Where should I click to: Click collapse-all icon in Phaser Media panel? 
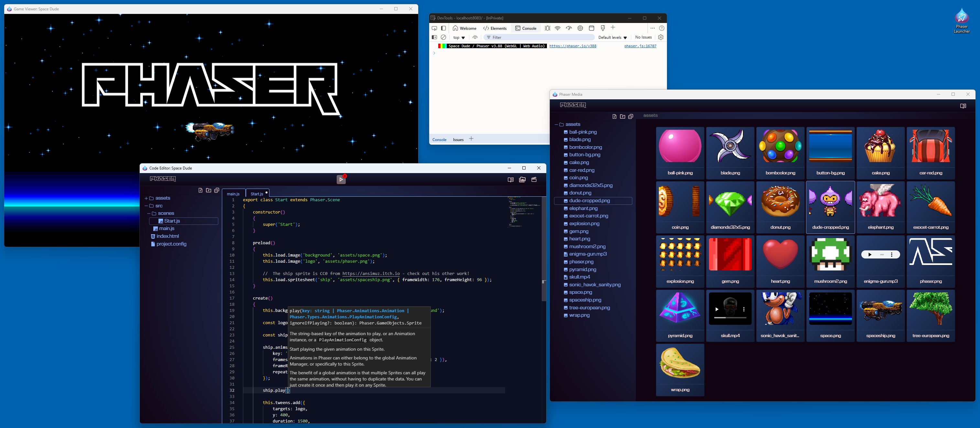630,116
